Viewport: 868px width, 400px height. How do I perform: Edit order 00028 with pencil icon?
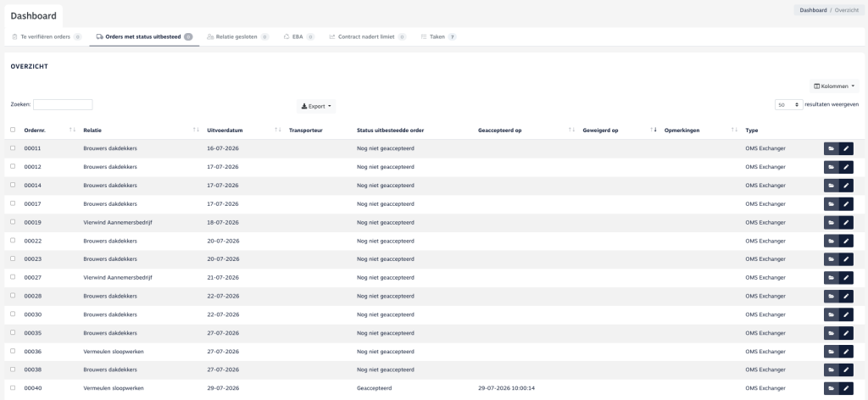[846, 296]
